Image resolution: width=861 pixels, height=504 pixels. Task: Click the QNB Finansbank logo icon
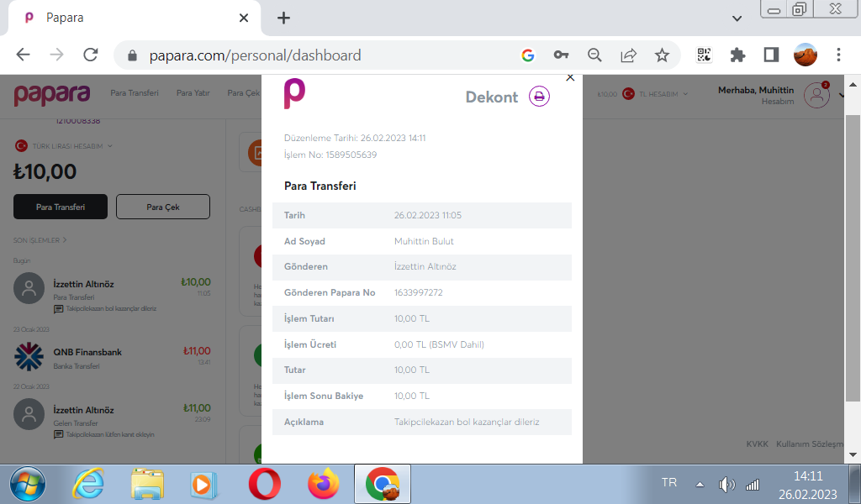29,357
